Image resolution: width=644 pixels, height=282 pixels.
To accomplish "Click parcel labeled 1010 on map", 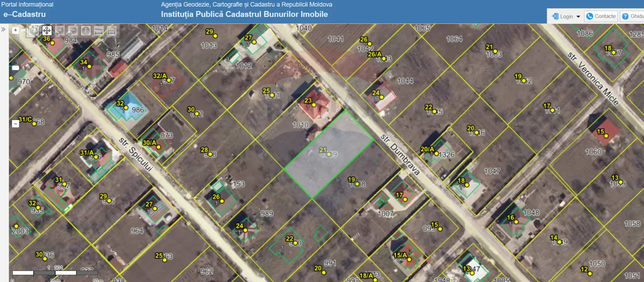I will pos(300,125).
